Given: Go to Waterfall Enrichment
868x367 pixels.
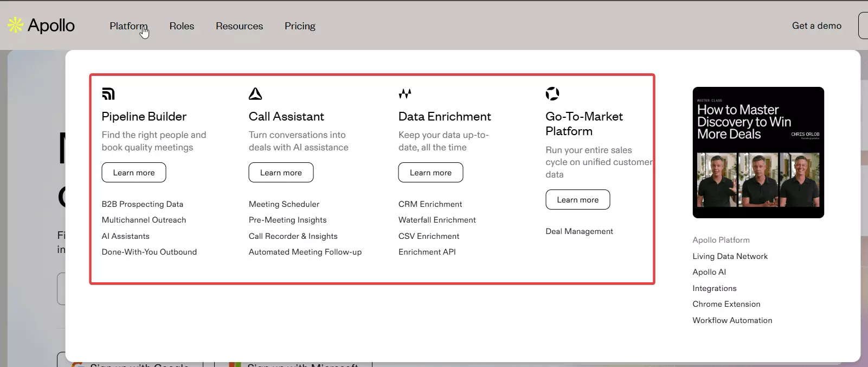Looking at the screenshot, I should (437, 220).
